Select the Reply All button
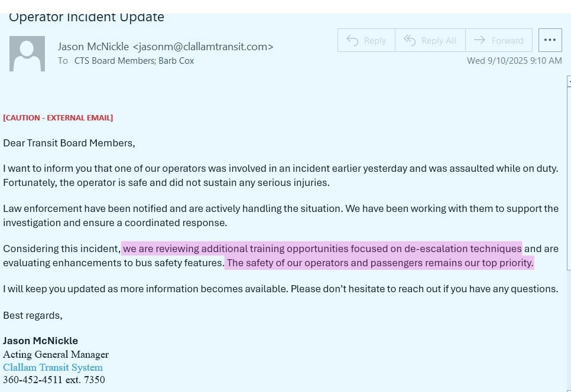The height and width of the screenshot is (392, 571). click(x=430, y=40)
